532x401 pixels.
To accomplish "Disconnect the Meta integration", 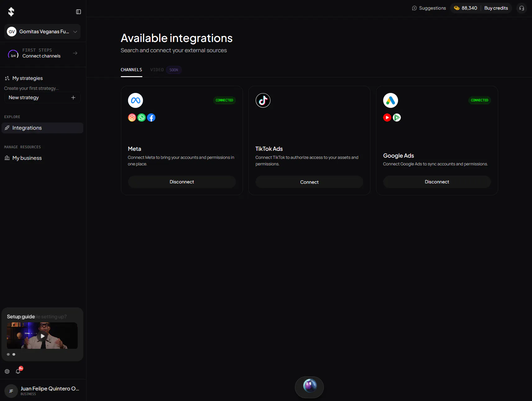I will pyautogui.click(x=182, y=182).
